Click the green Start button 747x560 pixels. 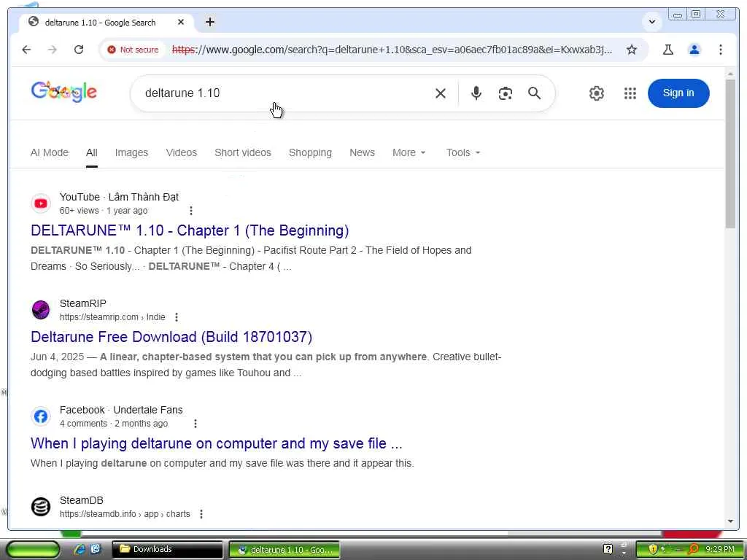tap(33, 550)
